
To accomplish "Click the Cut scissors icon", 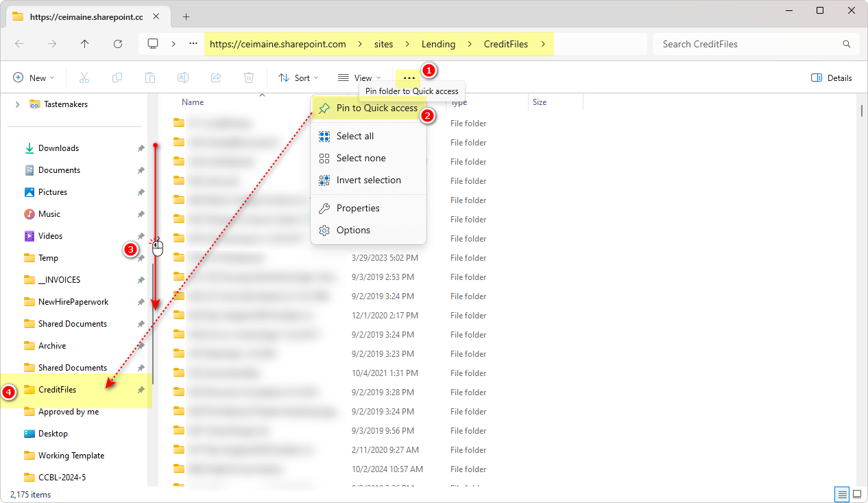I will (84, 78).
